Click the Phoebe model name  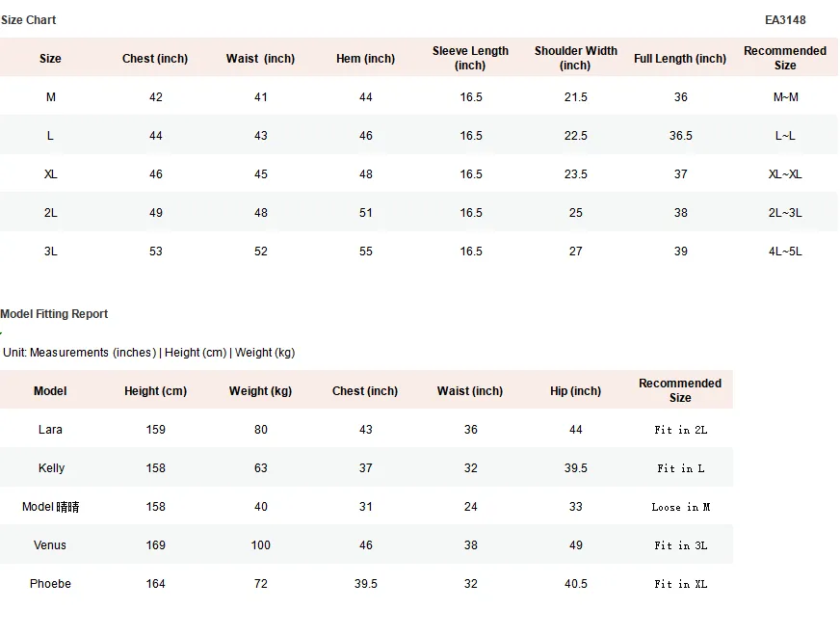click(50, 584)
